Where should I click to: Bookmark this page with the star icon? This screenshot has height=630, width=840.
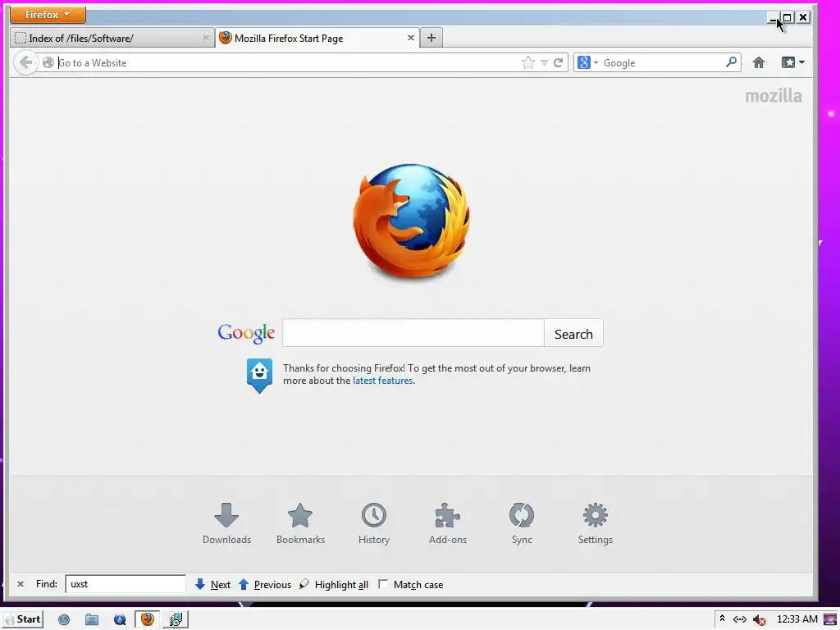[528, 62]
